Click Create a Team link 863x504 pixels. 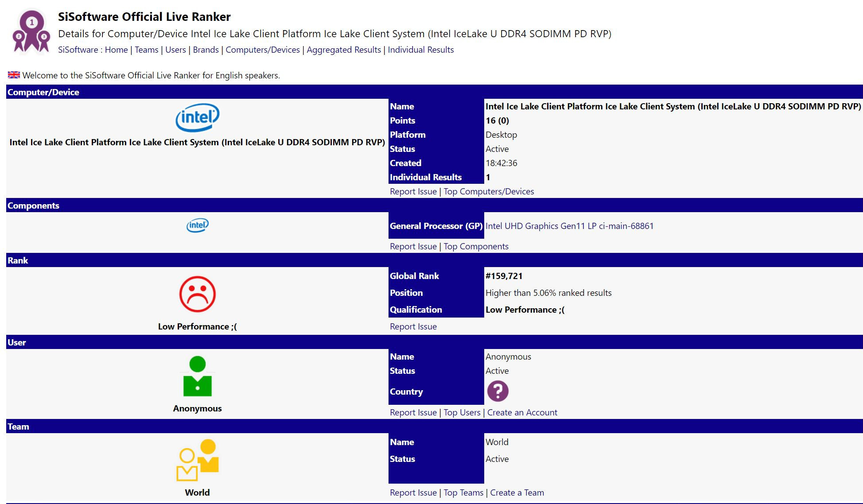517,492
